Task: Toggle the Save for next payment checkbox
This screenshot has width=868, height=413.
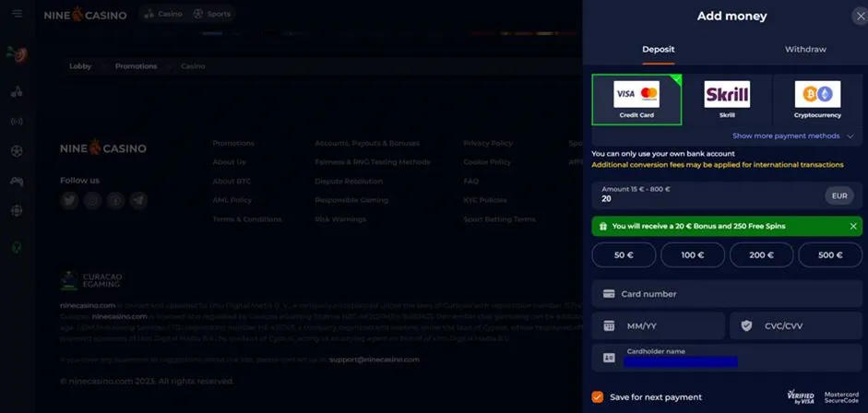Action: [x=598, y=397]
